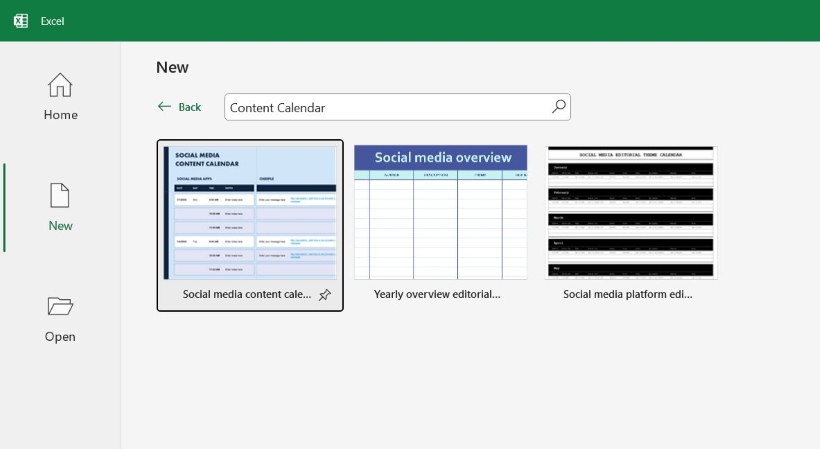Select the New document icon in the sidebar
The image size is (820, 449).
(x=60, y=195)
